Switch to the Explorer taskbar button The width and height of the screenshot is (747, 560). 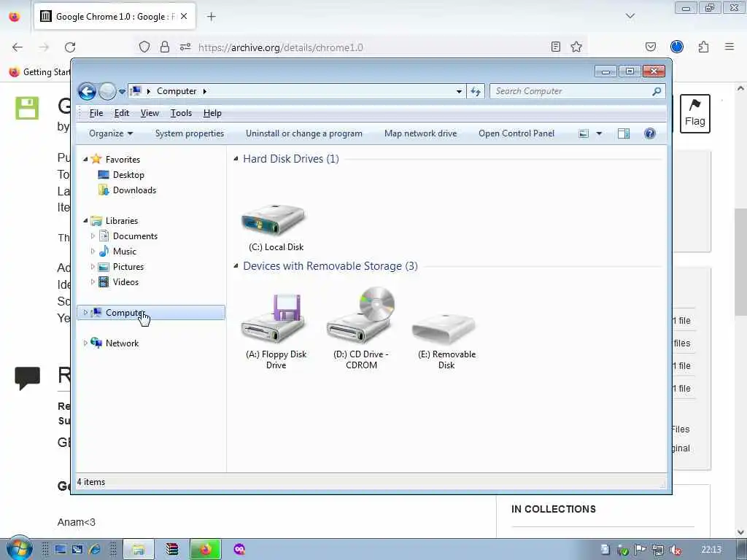click(x=139, y=550)
